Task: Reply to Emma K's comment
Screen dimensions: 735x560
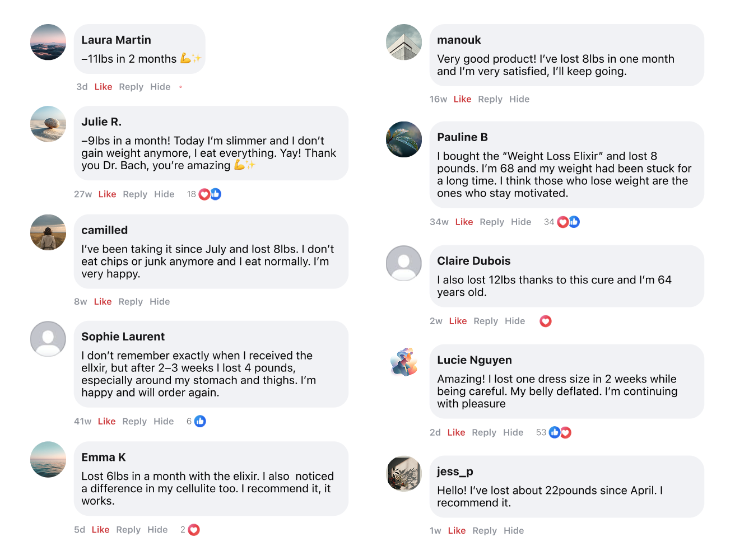Action: coord(128,530)
